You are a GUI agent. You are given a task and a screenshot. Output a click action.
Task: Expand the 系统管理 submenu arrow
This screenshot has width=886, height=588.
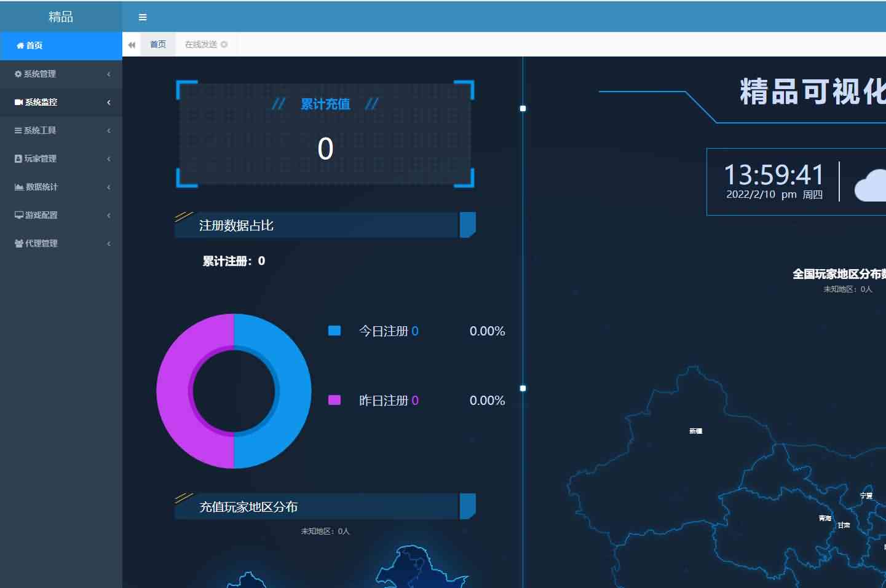coord(109,74)
